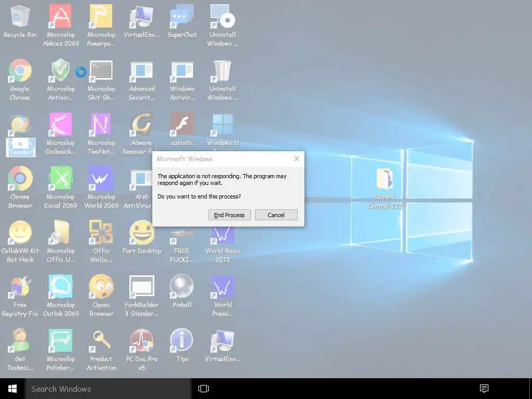Select the Chrone Browser desktop icon
532x399 pixels.
[20, 178]
